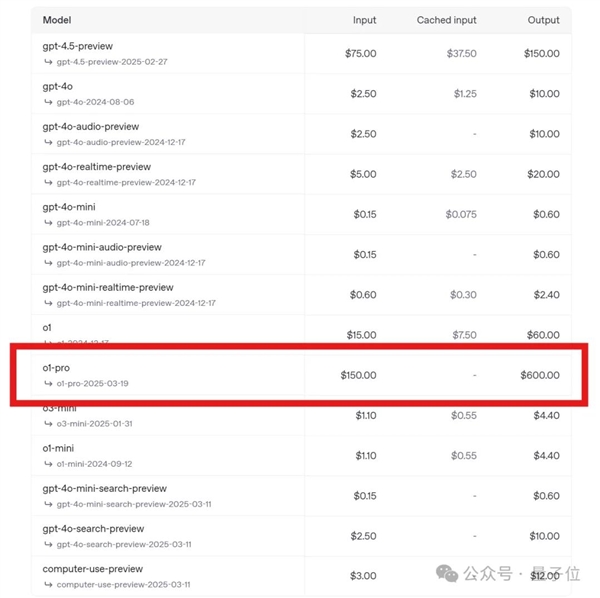Click the arrow icon before gpt-4.5-preview-2025-02-27

click(48, 62)
